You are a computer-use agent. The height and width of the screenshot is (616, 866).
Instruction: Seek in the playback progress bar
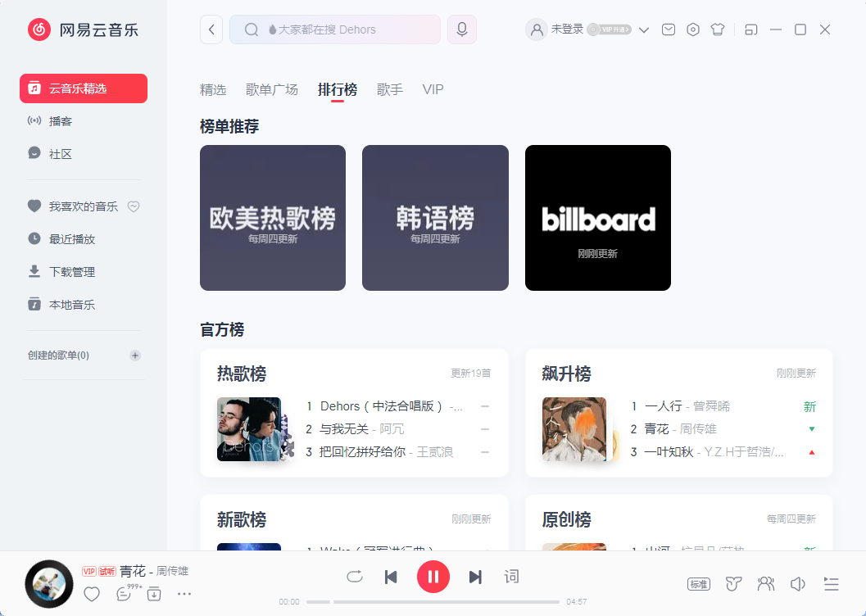(x=433, y=601)
